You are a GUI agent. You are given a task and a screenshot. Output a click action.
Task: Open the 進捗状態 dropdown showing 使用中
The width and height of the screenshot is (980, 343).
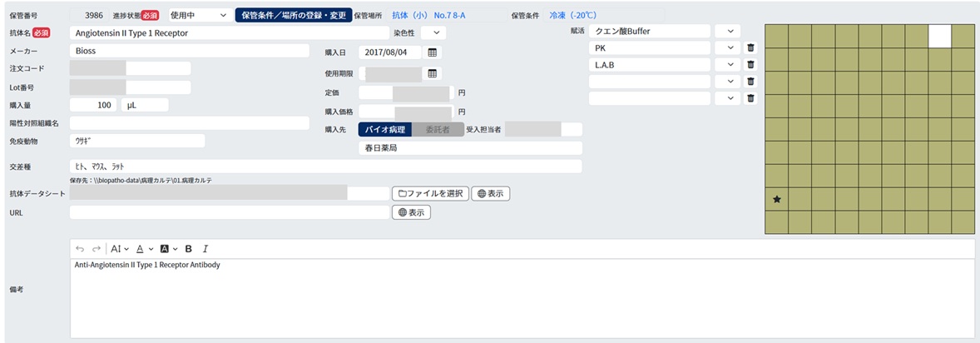[199, 15]
